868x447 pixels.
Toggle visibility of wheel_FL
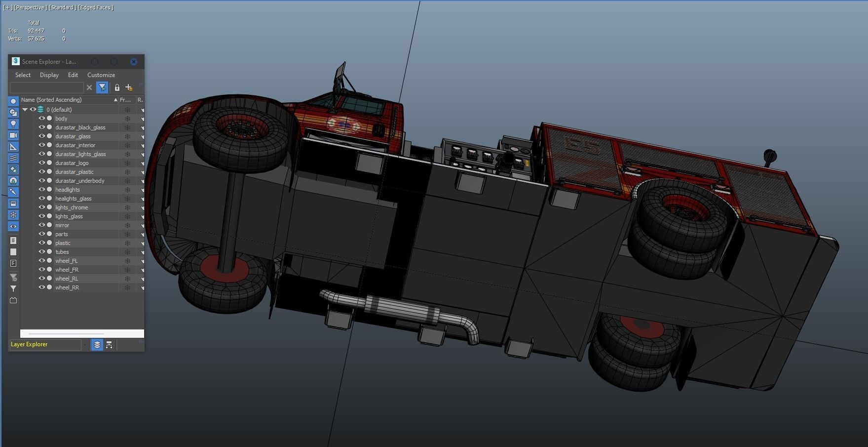click(42, 261)
